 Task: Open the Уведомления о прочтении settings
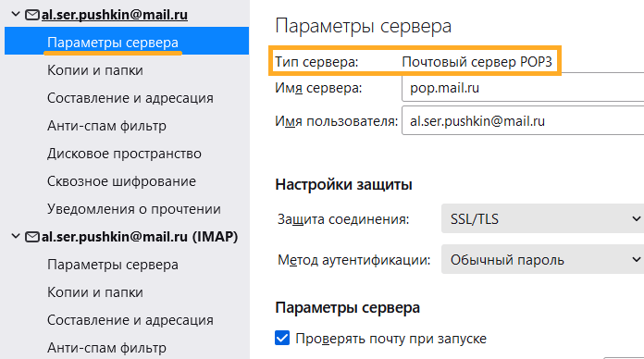[127, 209]
